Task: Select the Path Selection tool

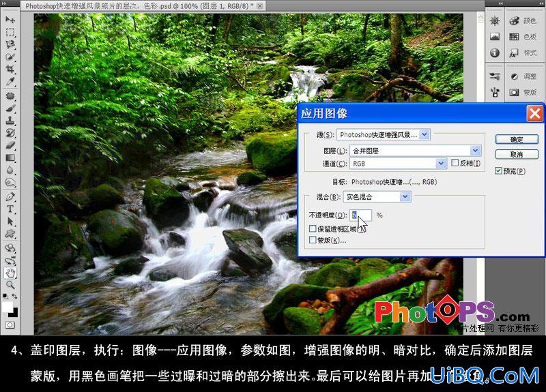Action: pos(10,221)
